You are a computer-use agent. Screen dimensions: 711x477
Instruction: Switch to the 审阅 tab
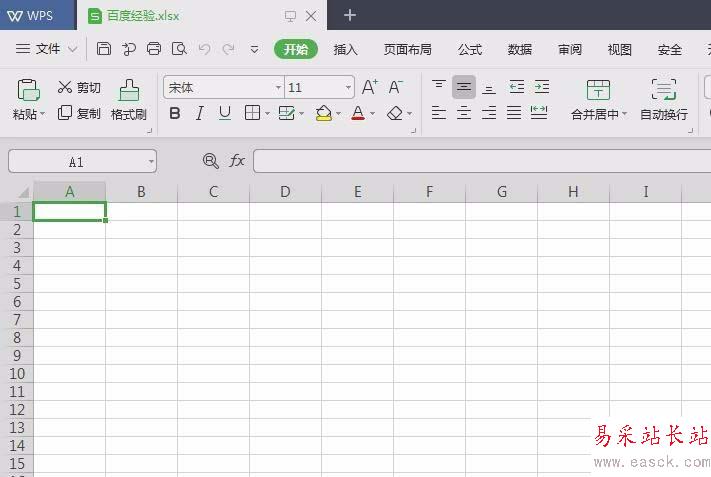pos(570,49)
